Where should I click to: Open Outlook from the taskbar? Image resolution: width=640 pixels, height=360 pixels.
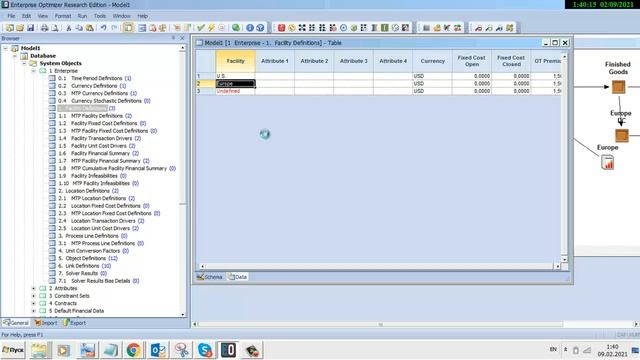[158, 350]
